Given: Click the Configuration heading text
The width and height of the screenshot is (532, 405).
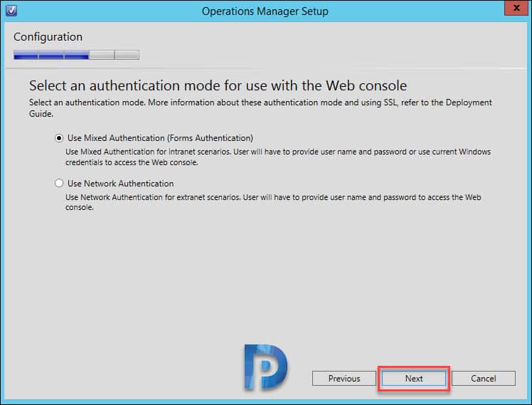Looking at the screenshot, I should click(48, 37).
